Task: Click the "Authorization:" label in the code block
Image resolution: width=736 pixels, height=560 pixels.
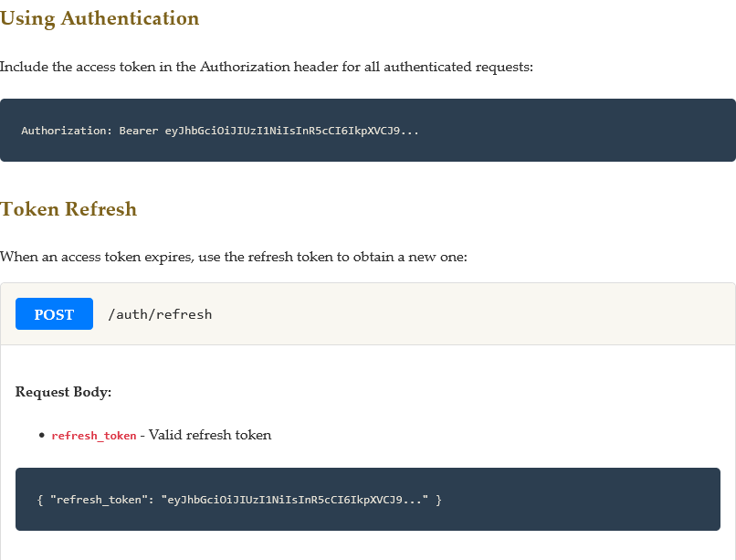Action: tap(67, 131)
